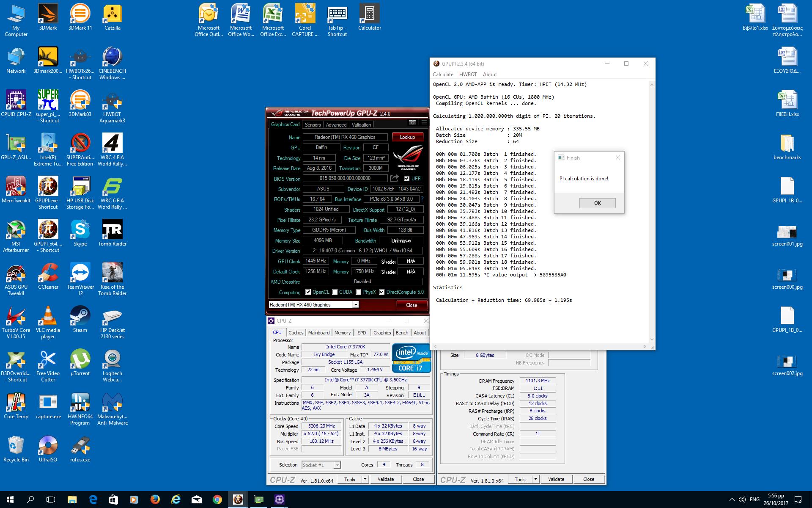
Task: Open MemTweakIt desktop icon
Action: tap(16, 190)
